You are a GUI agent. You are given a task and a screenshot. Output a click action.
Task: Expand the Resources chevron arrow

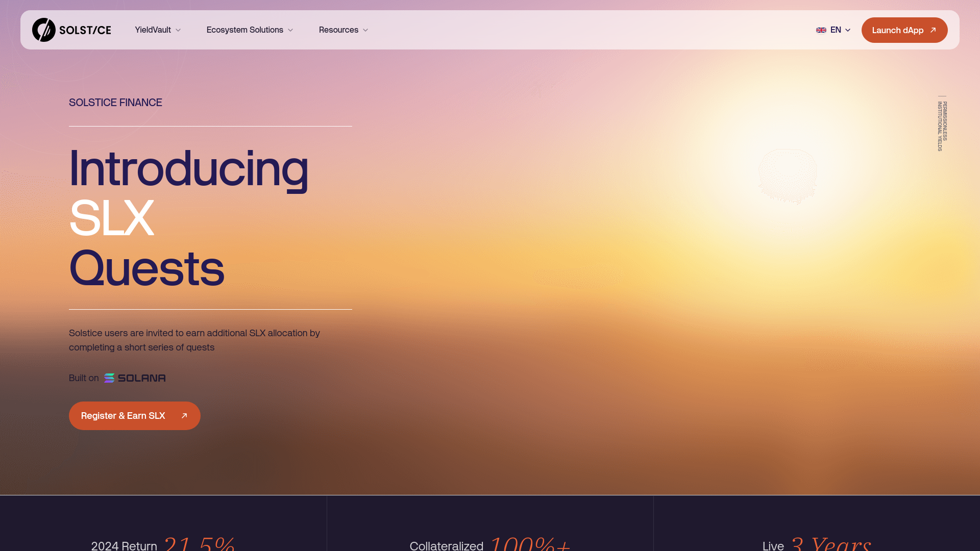(365, 31)
